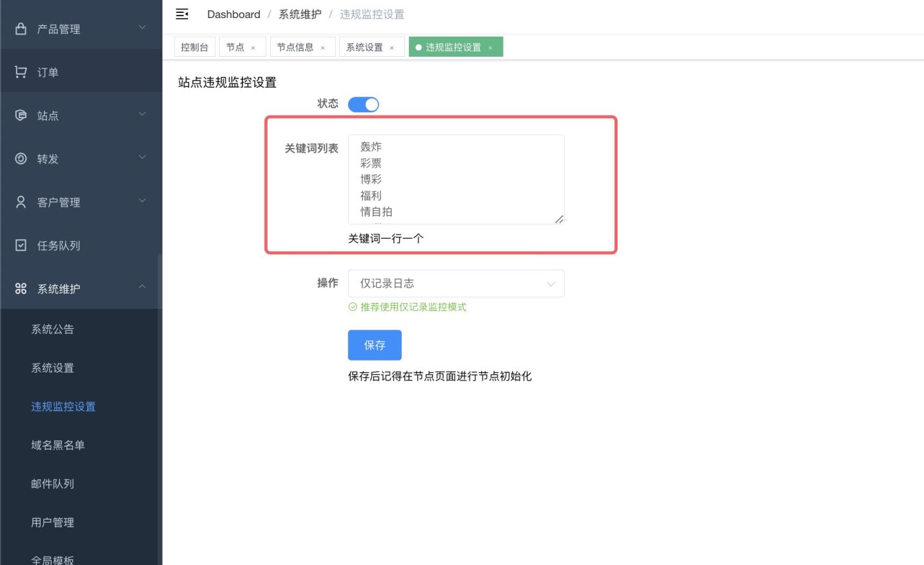Open the 系统设置 tab

click(x=367, y=46)
